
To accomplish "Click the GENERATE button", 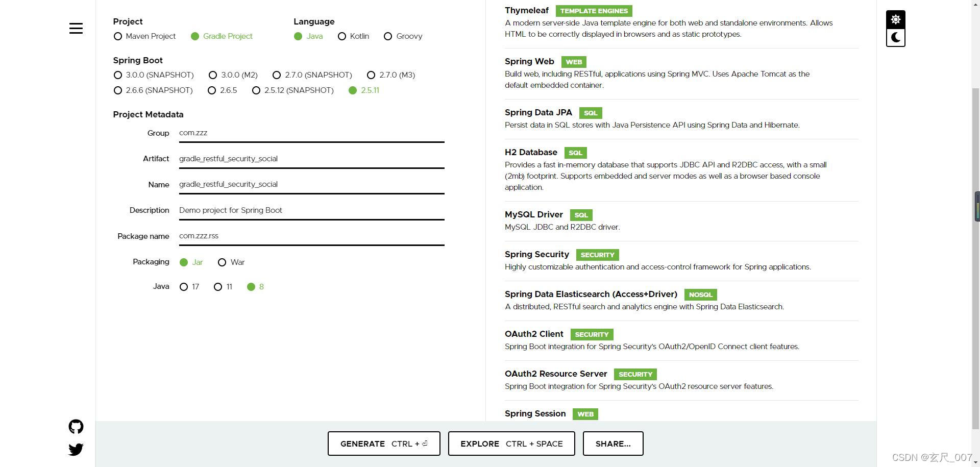I will pyautogui.click(x=384, y=444).
